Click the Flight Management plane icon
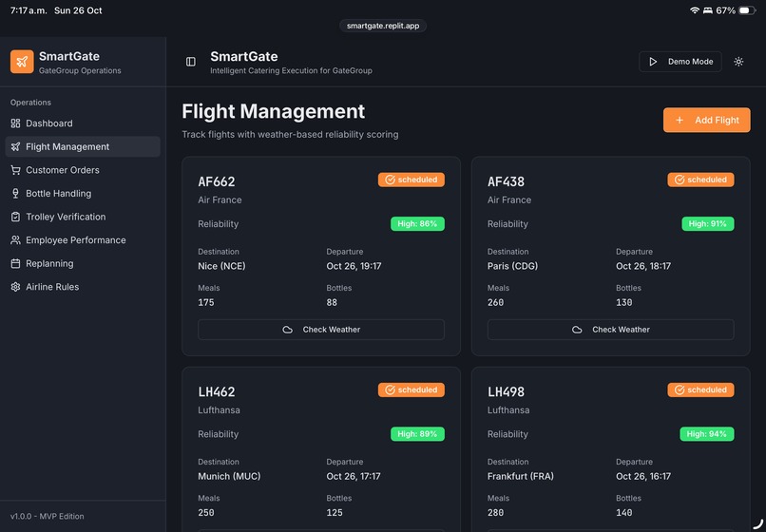Viewport: 766px width, 532px height. tap(15, 146)
